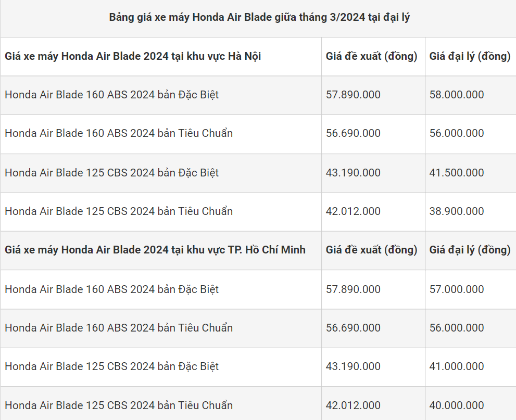
Task: Select Air Blade 160 ABS Tiêu Chuẩn in Hà Nội section
Action: pyautogui.click(x=119, y=133)
